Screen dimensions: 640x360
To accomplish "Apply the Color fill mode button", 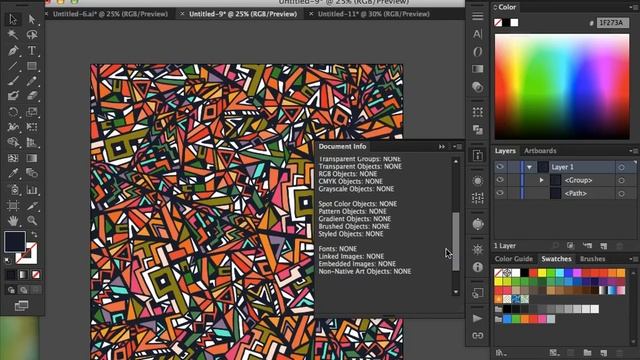I will pyautogui.click(x=11, y=275).
